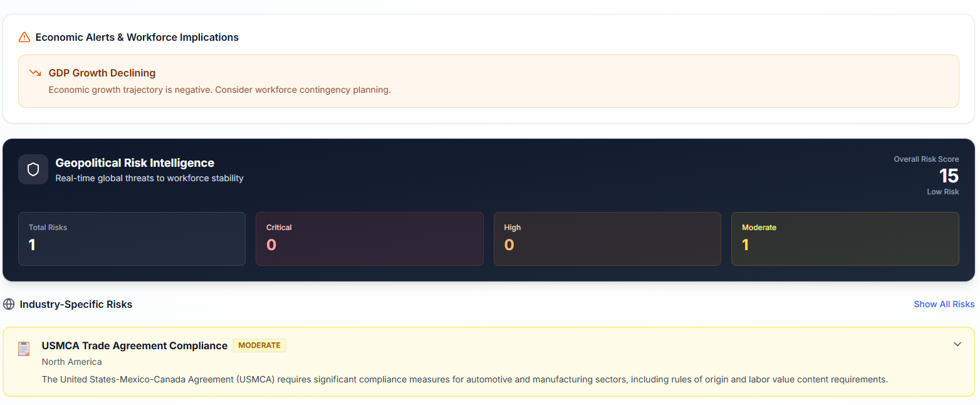The height and width of the screenshot is (405, 980).
Task: Click the Industry-Specific Risks heading
Action: pos(76,304)
